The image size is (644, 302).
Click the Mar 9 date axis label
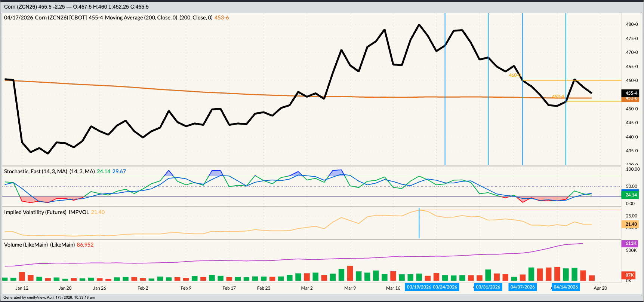pos(350,288)
